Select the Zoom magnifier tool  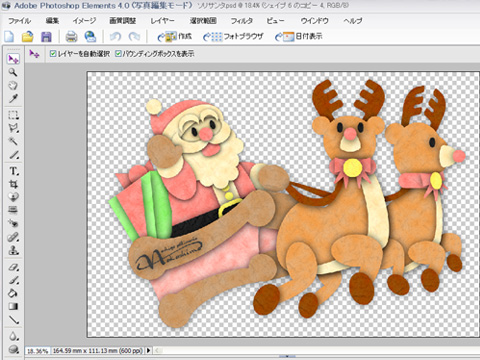click(13, 72)
